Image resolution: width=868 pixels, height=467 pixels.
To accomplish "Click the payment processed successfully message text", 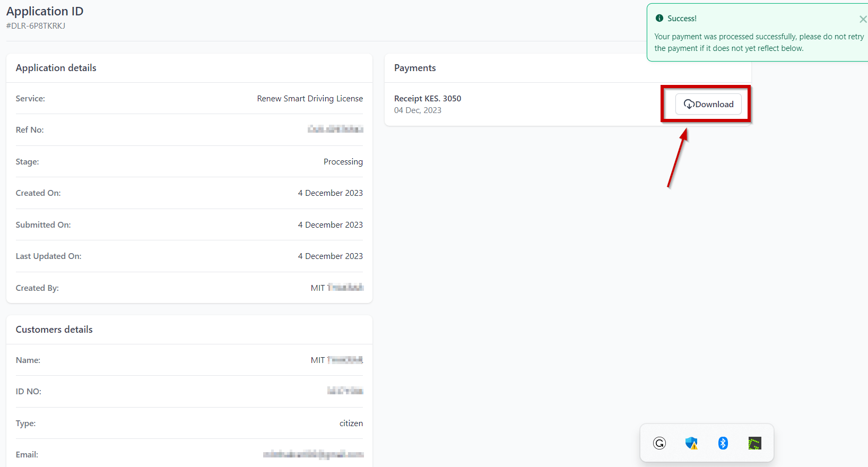I will tap(759, 42).
